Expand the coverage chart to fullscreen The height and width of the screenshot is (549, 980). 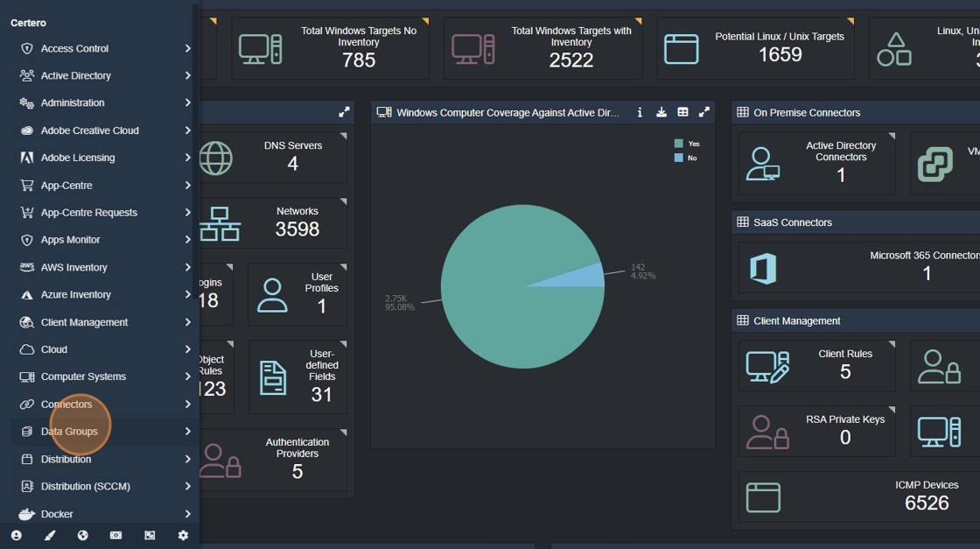coord(704,113)
